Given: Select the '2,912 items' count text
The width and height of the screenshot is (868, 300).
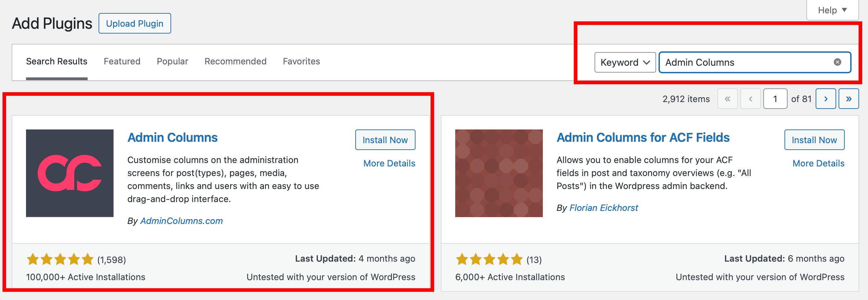Looking at the screenshot, I should (686, 99).
